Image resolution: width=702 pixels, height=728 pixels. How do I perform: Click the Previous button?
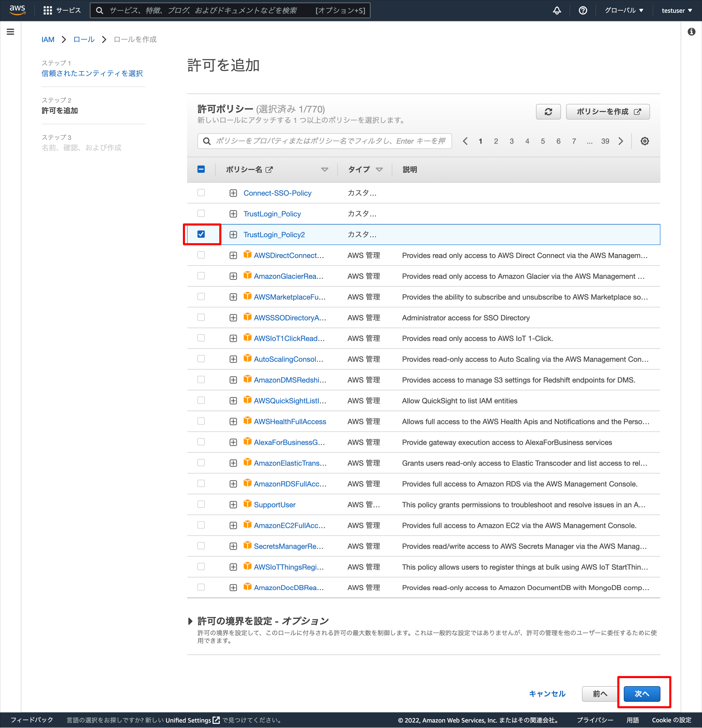point(600,694)
